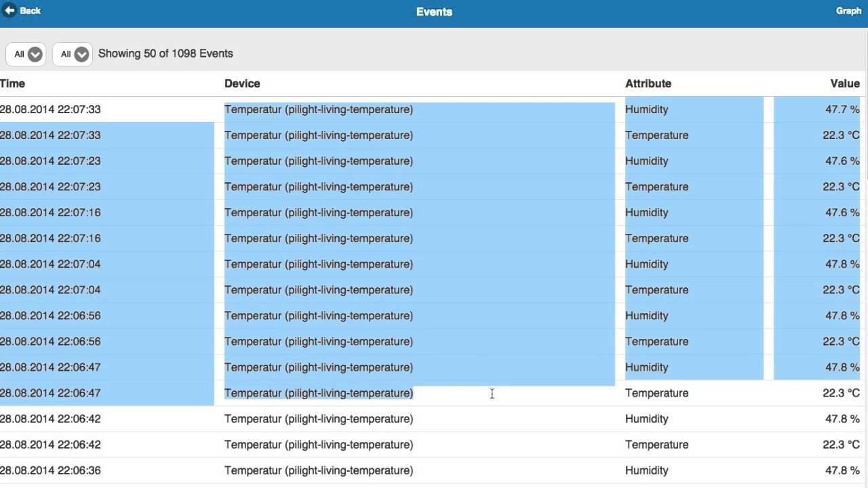Click the Back arrow icon

pos(10,11)
